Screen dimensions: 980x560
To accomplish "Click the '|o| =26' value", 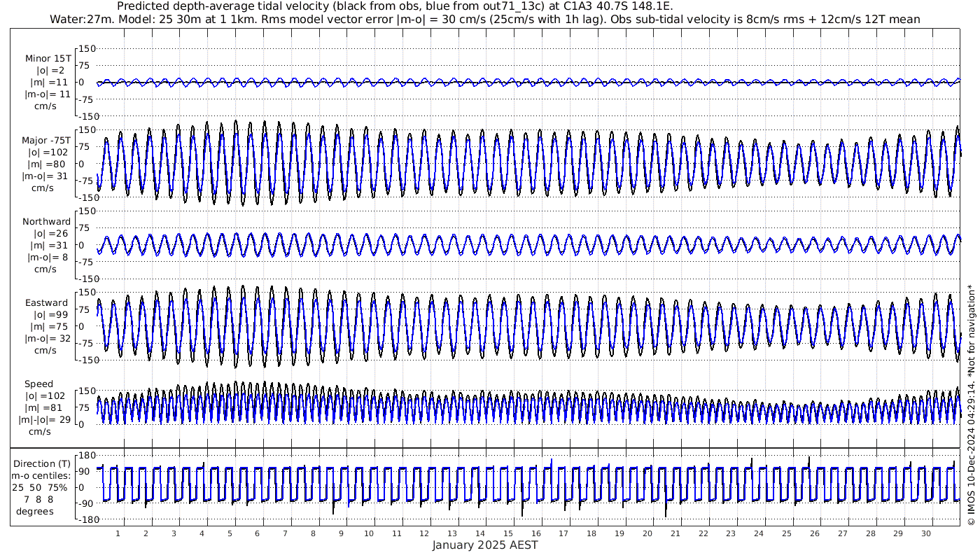I will 50,234.
